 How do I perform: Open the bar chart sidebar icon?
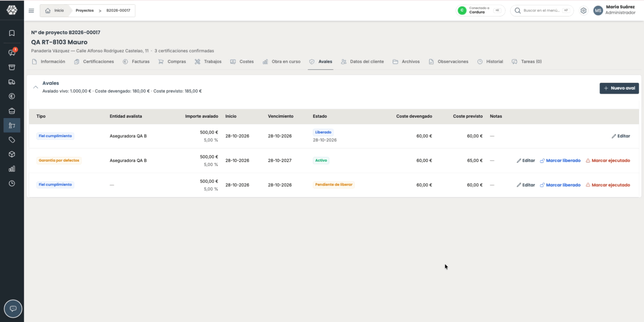(12, 169)
